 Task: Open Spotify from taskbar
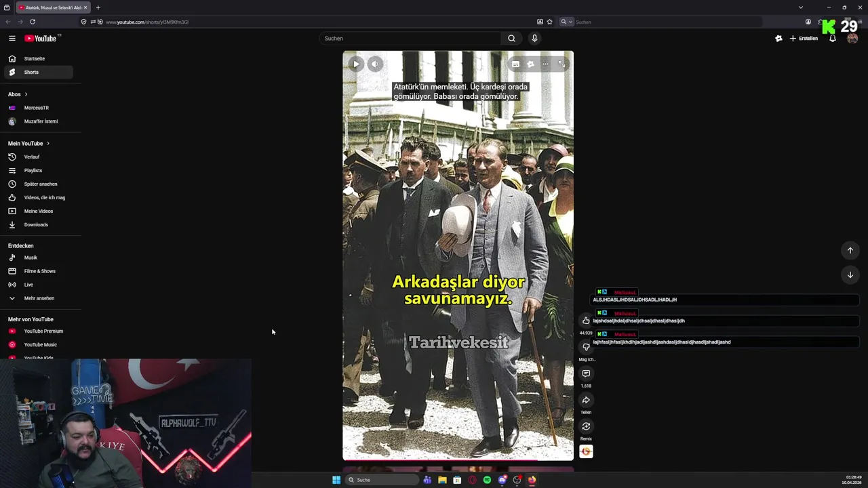pos(487,480)
